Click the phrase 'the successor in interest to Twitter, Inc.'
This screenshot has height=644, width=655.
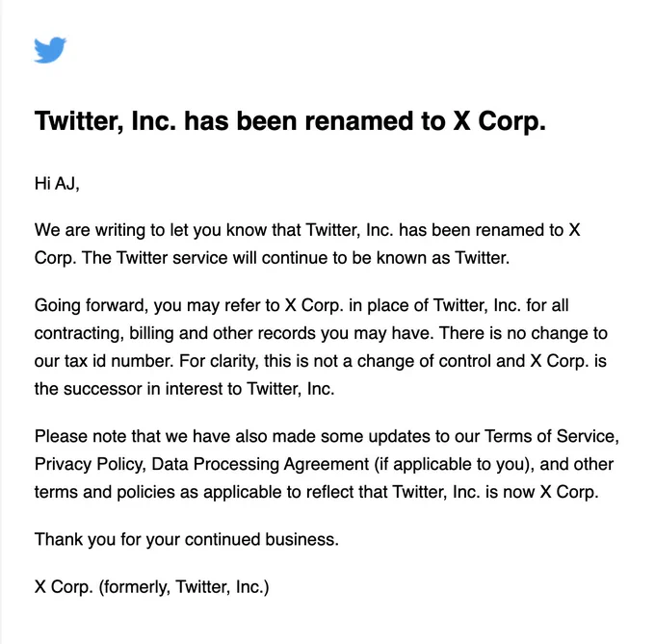(184, 389)
